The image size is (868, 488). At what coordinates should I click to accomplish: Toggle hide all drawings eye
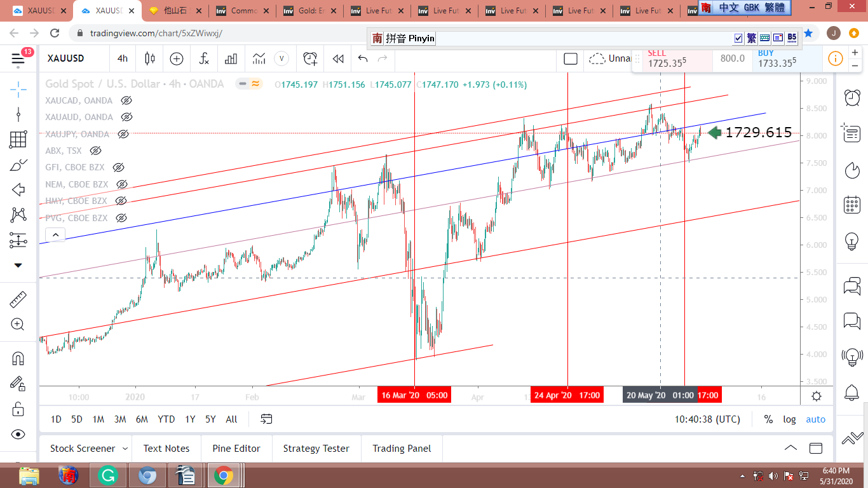(18, 435)
